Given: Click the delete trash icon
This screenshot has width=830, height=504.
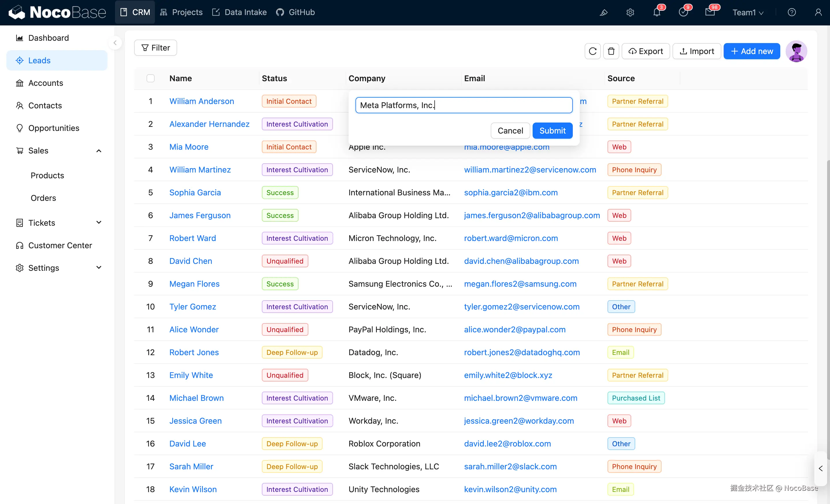Looking at the screenshot, I should pyautogui.click(x=611, y=51).
